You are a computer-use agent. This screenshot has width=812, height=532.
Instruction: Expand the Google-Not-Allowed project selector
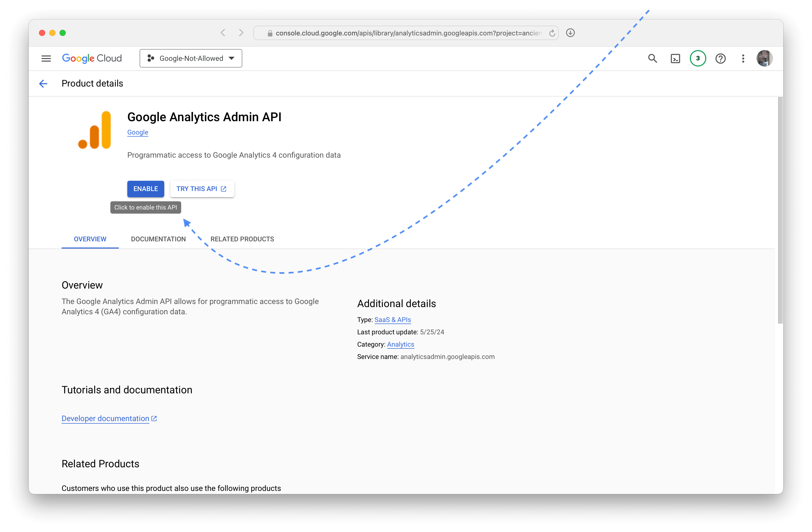pyautogui.click(x=191, y=58)
